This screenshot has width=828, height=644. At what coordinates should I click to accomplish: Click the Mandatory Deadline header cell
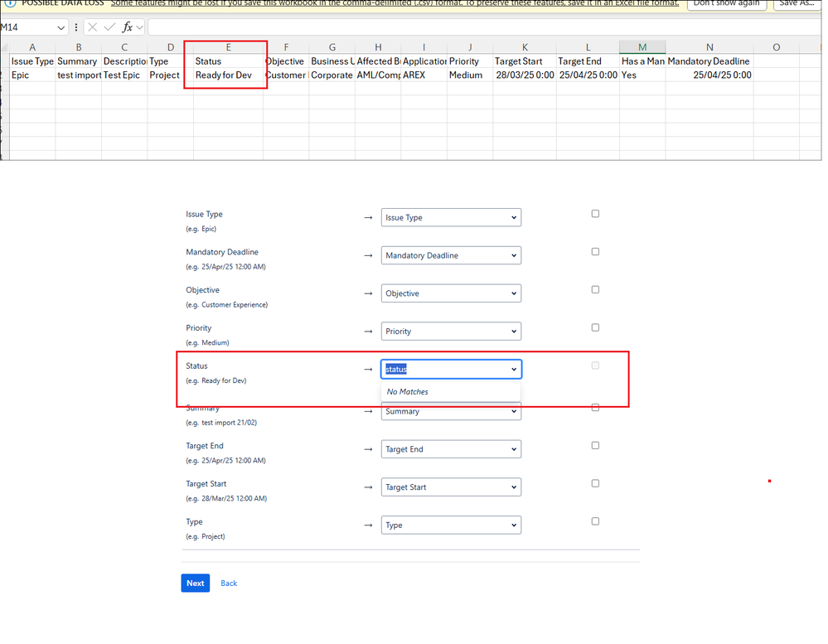click(x=709, y=61)
